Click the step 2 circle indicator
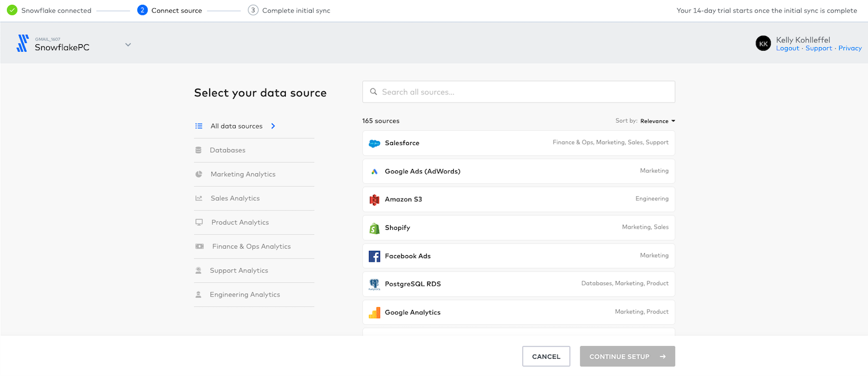 (142, 10)
